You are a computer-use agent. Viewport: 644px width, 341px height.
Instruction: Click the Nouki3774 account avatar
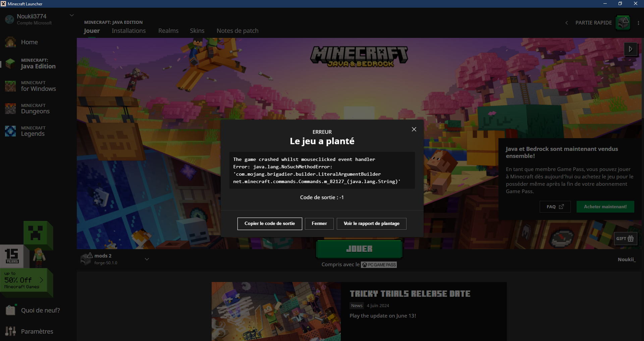(9, 19)
